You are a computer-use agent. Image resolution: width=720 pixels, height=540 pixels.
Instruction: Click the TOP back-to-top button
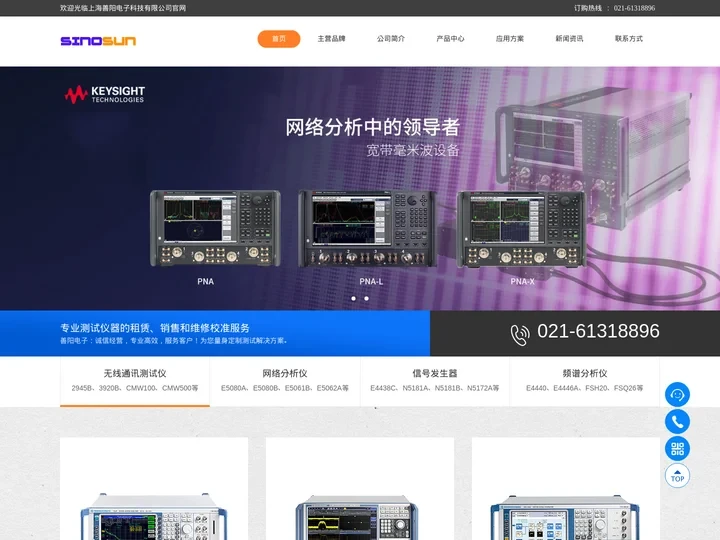pyautogui.click(x=677, y=476)
